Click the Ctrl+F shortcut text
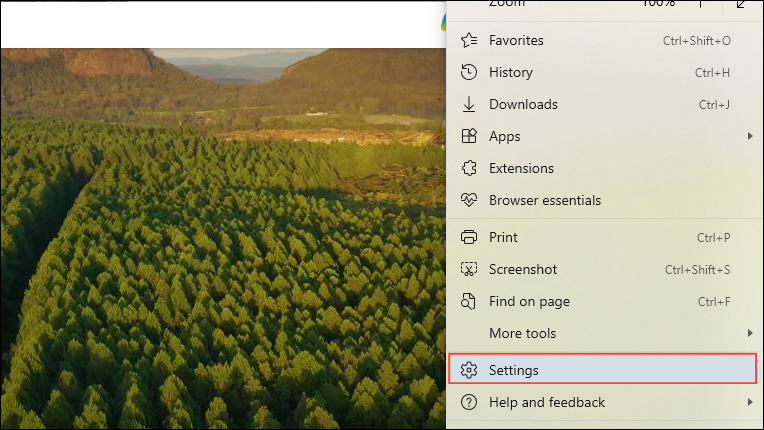This screenshot has height=430, width=764. (x=714, y=302)
